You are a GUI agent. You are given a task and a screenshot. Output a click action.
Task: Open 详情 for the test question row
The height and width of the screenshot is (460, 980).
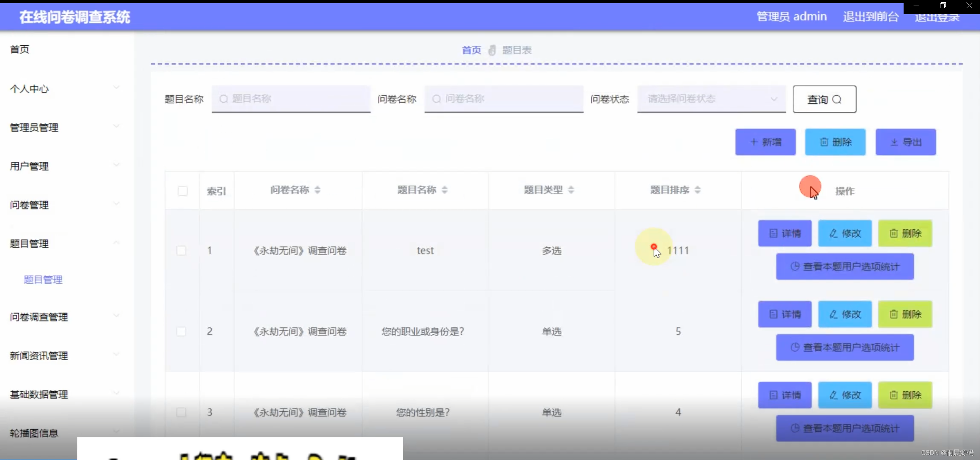click(785, 233)
